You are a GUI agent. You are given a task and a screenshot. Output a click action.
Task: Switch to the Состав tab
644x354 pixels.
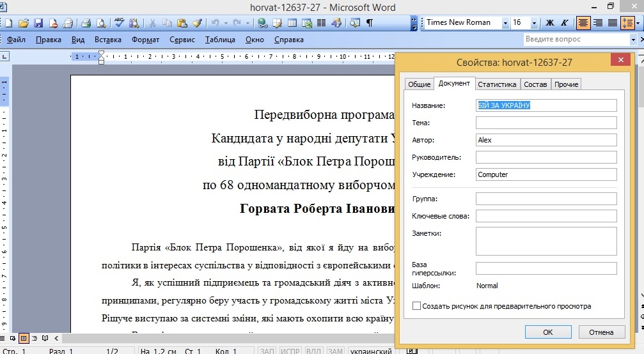pos(535,84)
